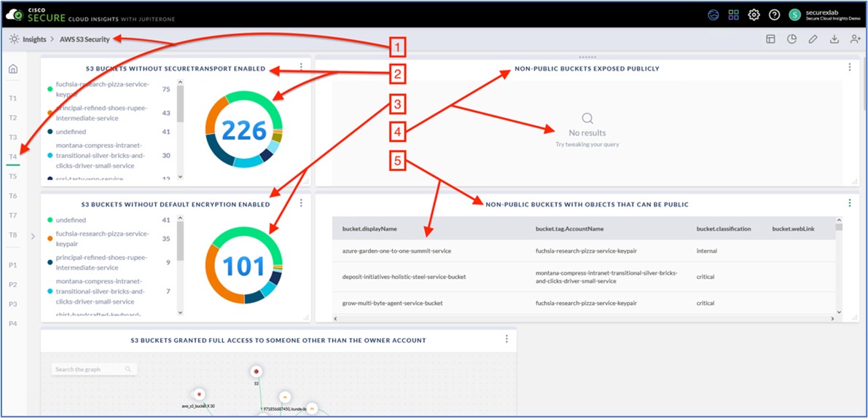Switch to the T6 sidebar tab
Viewport: 868px width, 418px height.
tap(12, 196)
